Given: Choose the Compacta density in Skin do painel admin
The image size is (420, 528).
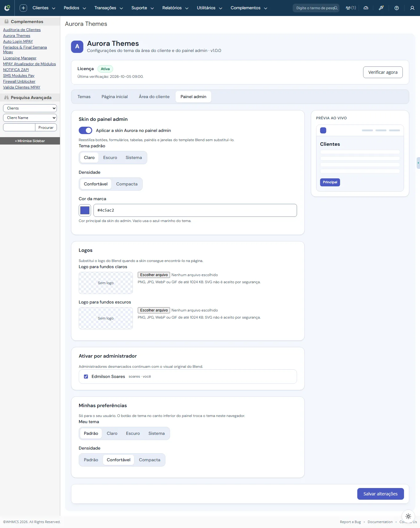Looking at the screenshot, I should click(127, 184).
